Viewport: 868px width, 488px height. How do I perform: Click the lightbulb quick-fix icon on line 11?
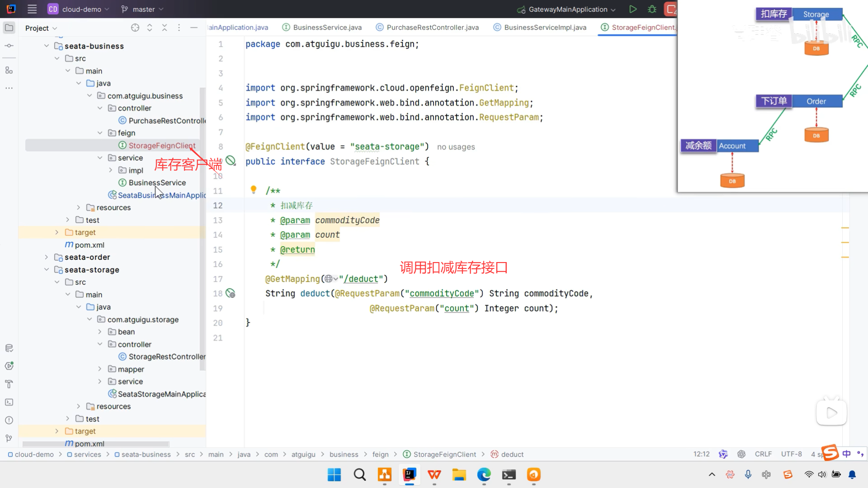coord(254,190)
